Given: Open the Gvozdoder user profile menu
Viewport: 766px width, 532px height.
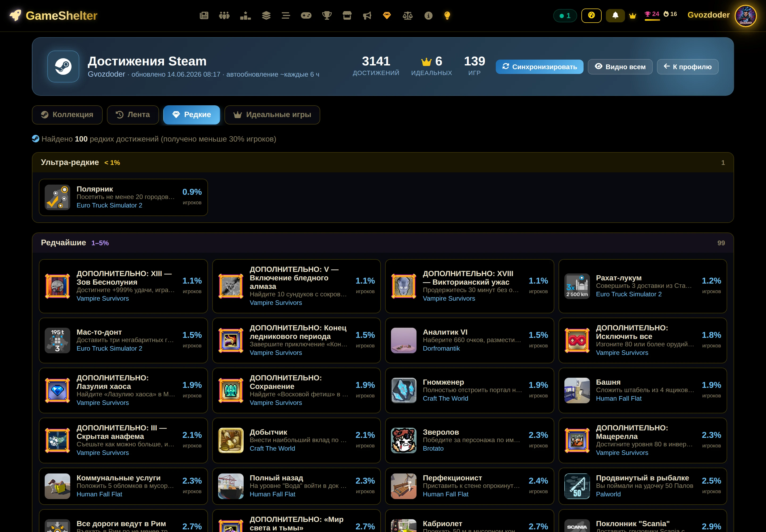Looking at the screenshot, I should (722, 15).
